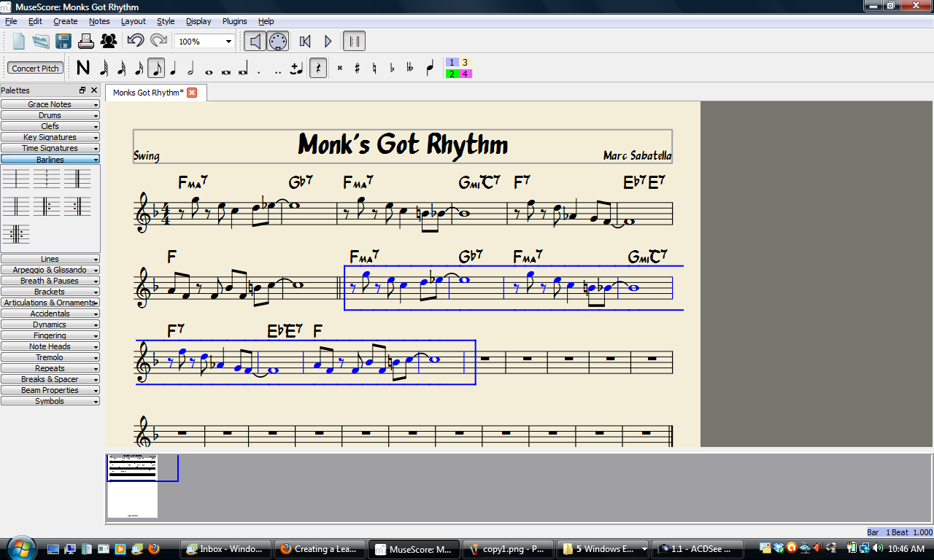The image size is (934, 560).
Task: Open the Notes menu
Action: [x=99, y=21]
